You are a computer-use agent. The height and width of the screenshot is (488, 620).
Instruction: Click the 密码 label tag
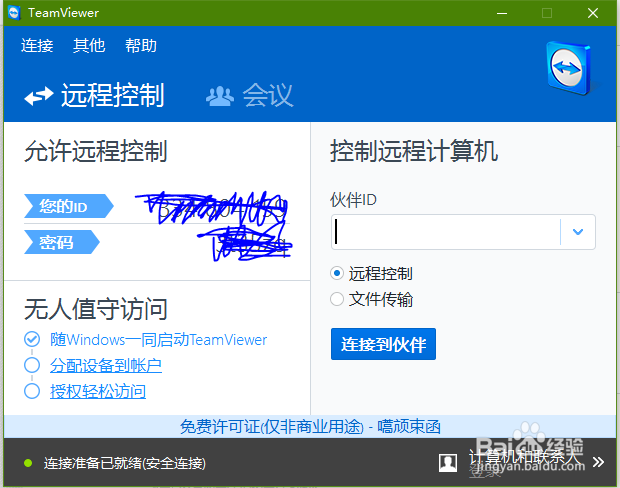point(61,242)
